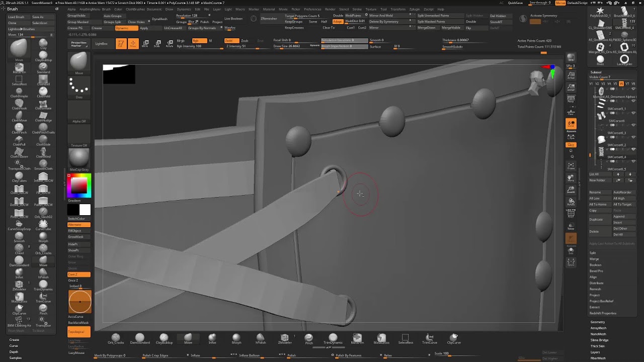Expand the NanoMesh subpalette
Screen dimensions: 644x362
tap(598, 334)
